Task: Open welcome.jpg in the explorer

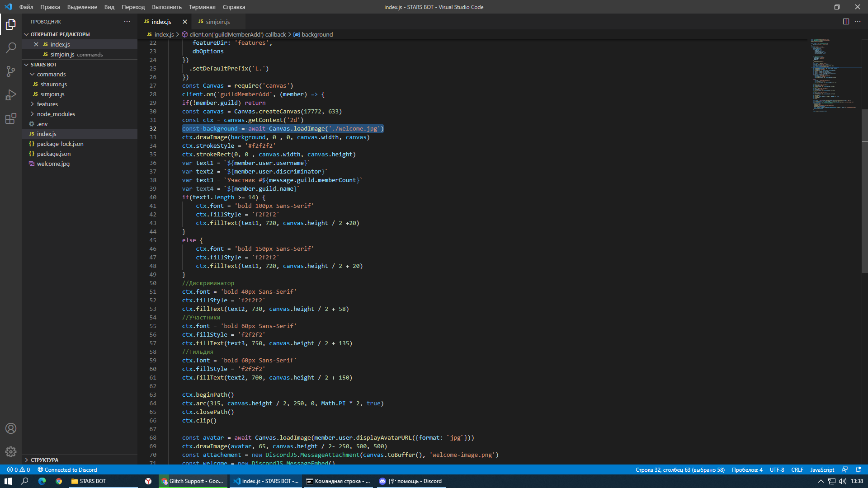Action: pyautogui.click(x=53, y=164)
